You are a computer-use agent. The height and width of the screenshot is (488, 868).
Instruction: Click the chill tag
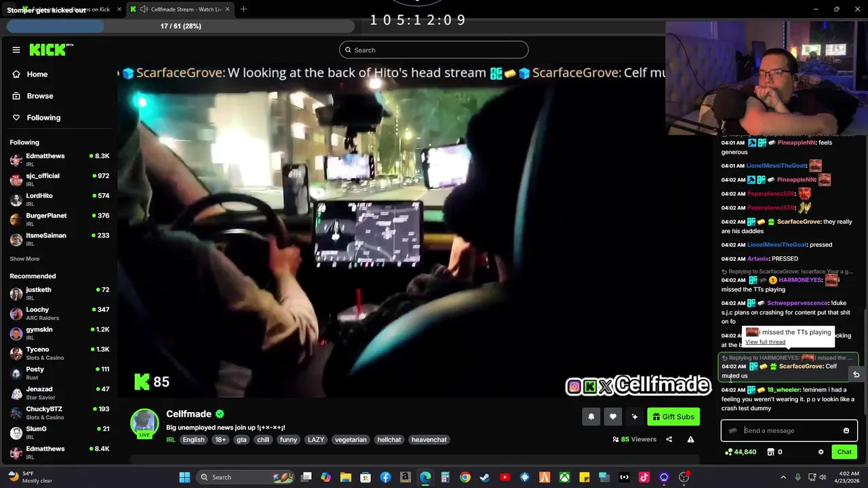[263, 440]
